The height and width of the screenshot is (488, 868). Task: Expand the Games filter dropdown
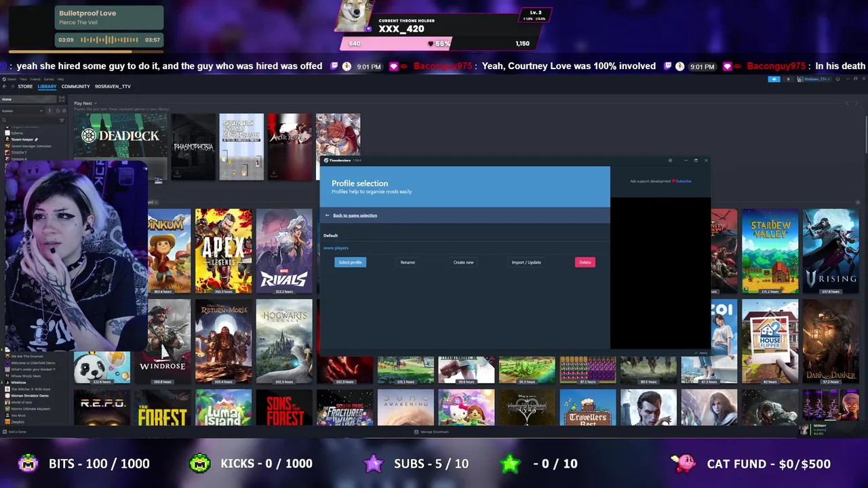[x=22, y=111]
